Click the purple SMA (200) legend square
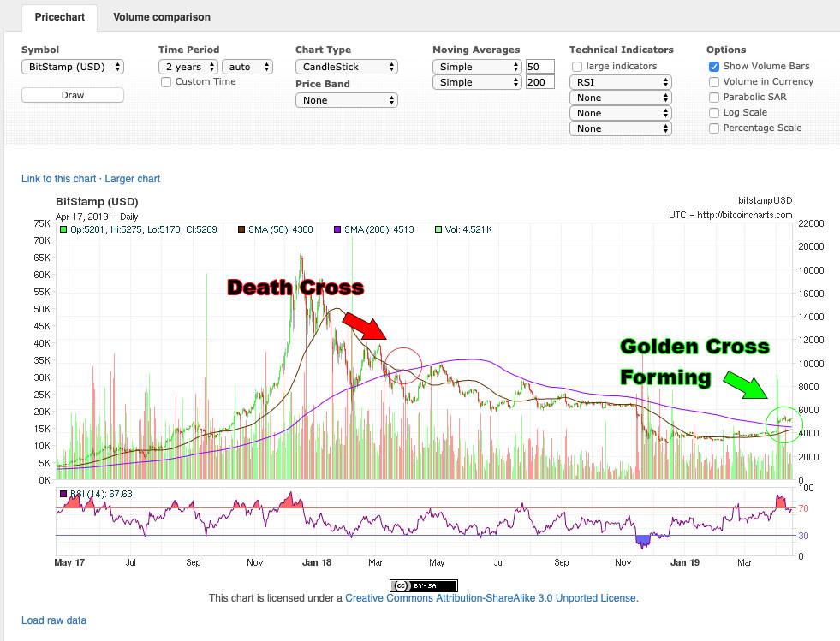Screen dimensions: 840x641 click(x=337, y=229)
